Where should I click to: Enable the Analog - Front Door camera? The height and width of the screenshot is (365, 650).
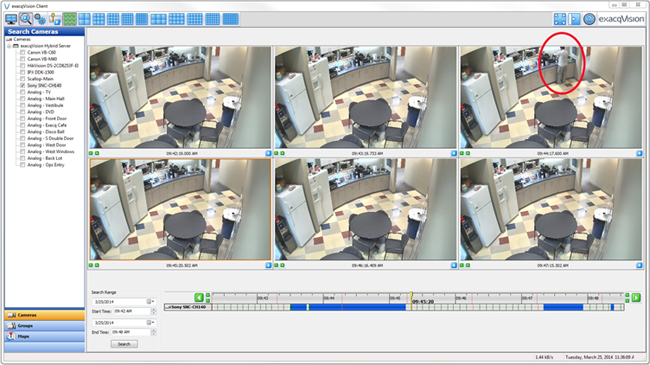[x=22, y=119]
